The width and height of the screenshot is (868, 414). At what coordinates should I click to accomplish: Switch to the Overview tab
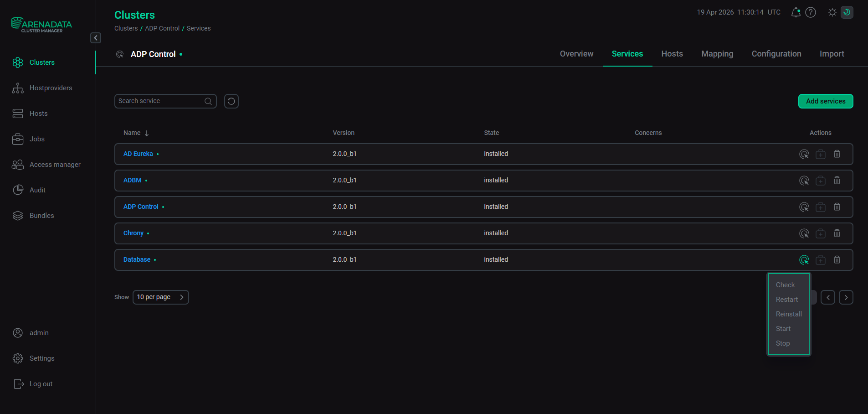pos(576,54)
